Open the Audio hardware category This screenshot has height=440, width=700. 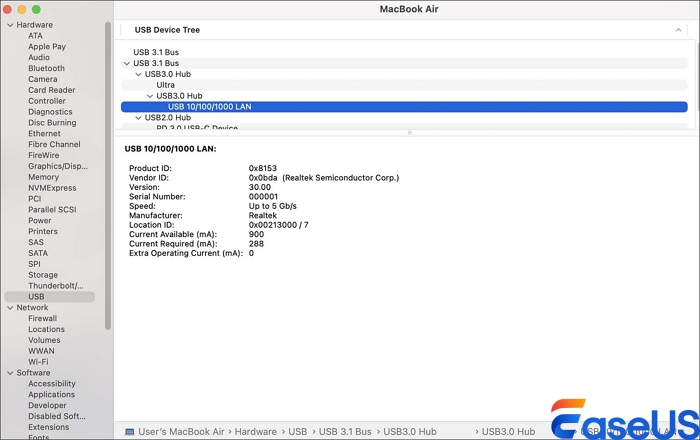39,58
